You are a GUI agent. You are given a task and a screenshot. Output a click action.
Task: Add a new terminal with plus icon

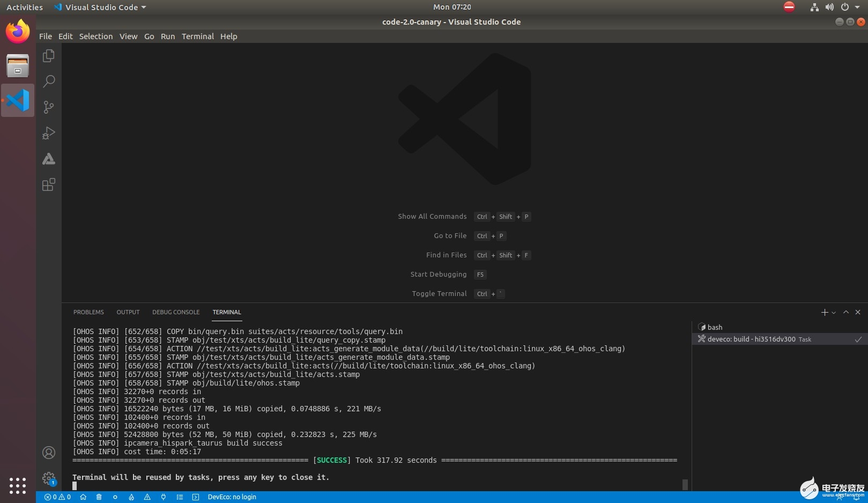(x=825, y=312)
